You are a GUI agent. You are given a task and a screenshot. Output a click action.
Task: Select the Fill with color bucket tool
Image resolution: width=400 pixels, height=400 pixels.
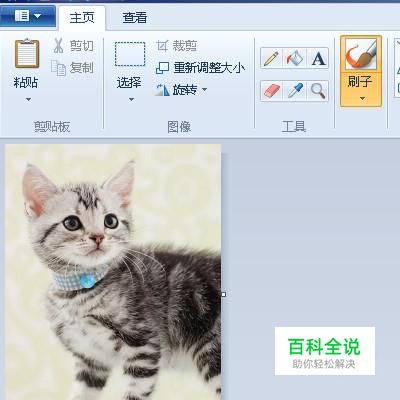[295, 58]
